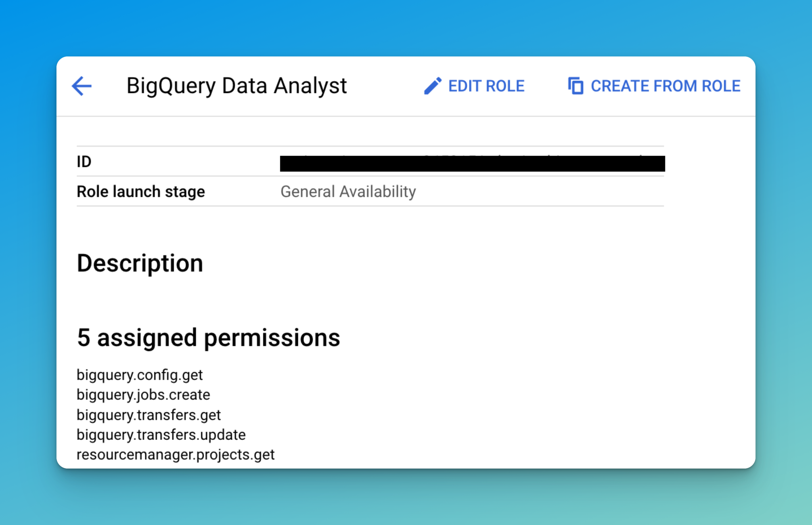Select the Description heading
The image size is (812, 525).
point(140,262)
